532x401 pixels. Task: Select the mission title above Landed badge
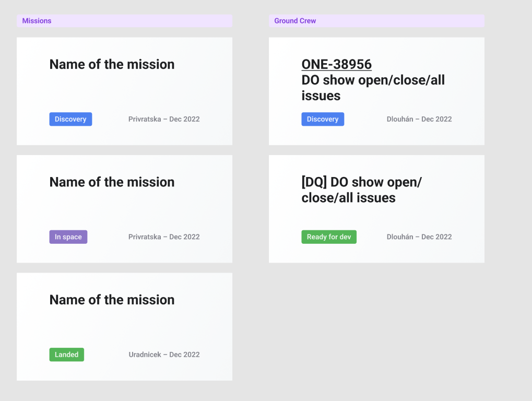[x=112, y=300]
